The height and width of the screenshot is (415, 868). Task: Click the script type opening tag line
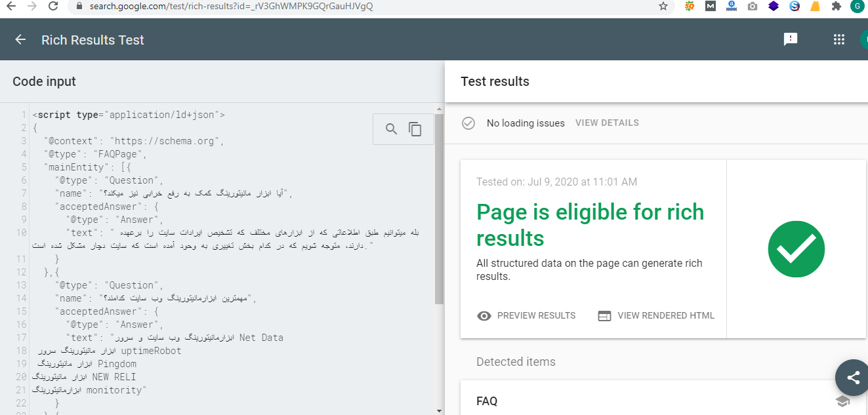(129, 115)
